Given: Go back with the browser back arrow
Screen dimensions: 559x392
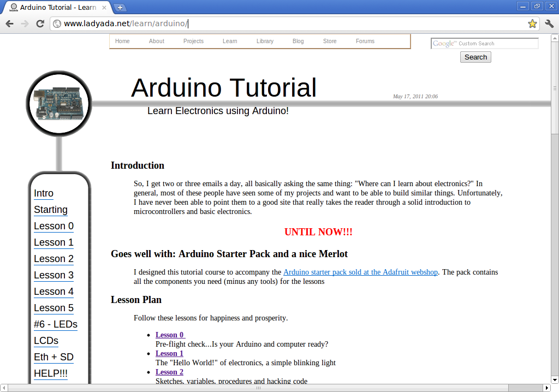Looking at the screenshot, I should [10, 23].
